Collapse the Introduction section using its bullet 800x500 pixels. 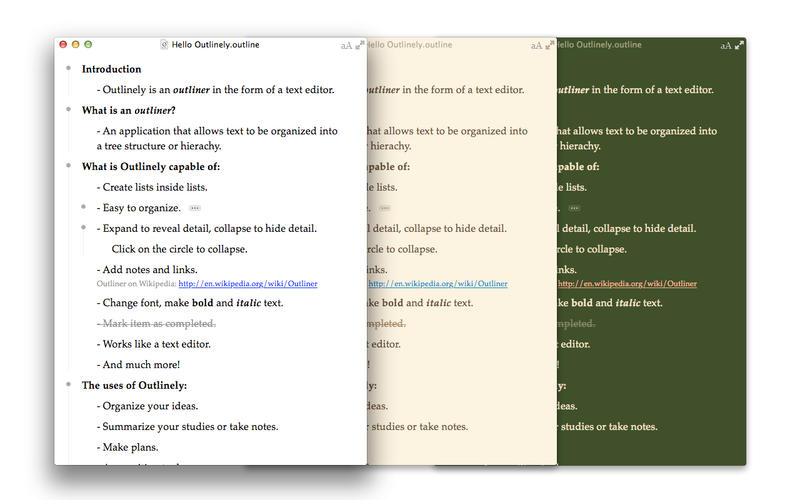(x=68, y=69)
